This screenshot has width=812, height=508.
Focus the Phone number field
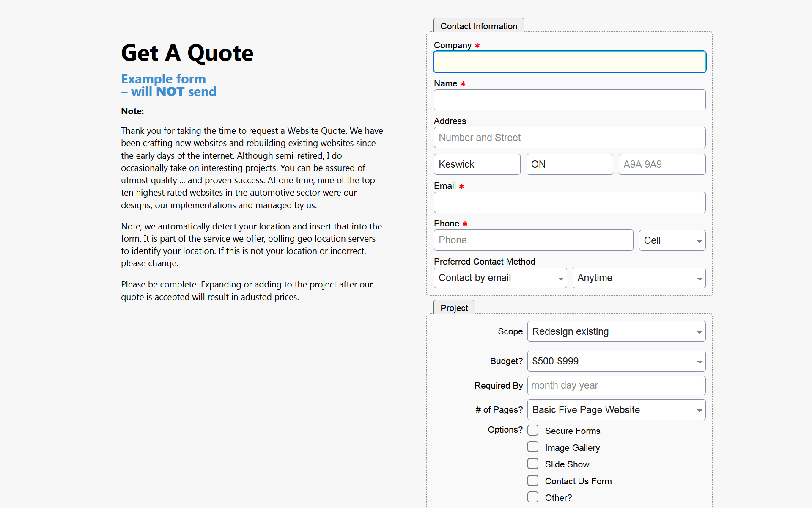tap(533, 240)
